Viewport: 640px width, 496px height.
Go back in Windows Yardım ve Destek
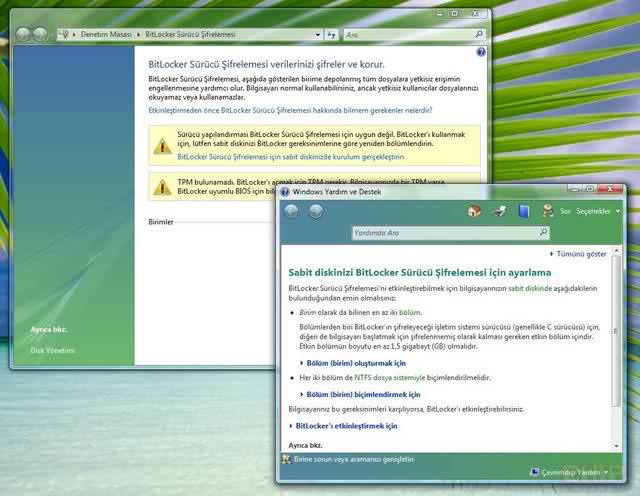291,211
